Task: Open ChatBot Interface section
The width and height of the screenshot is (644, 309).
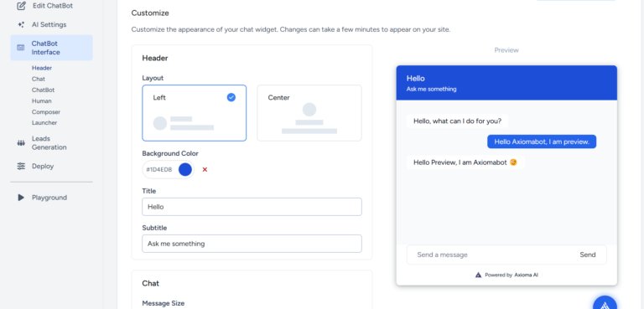Action: click(51, 48)
